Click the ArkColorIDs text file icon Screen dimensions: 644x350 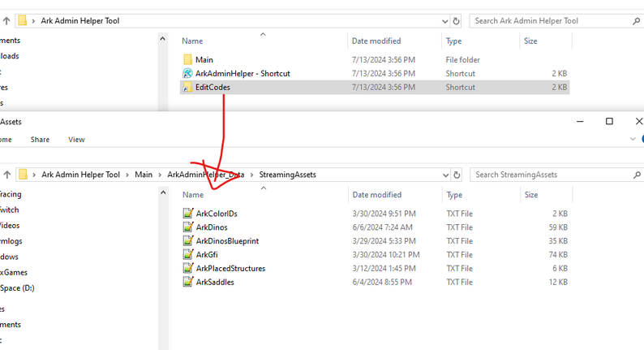click(x=188, y=213)
